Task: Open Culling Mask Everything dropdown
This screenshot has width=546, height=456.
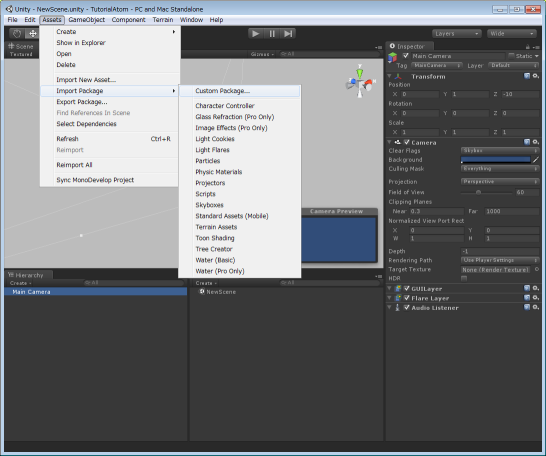Action: click(x=500, y=168)
